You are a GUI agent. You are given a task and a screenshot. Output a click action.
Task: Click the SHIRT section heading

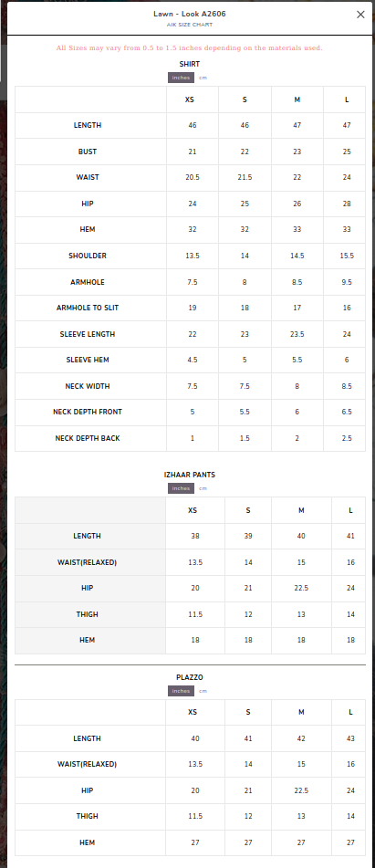(x=190, y=64)
